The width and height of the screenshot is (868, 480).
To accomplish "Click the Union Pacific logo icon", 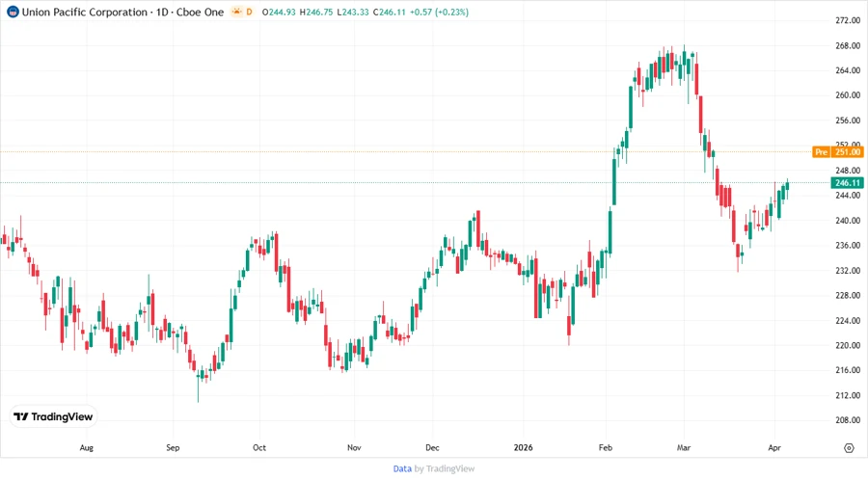I will click(x=13, y=12).
